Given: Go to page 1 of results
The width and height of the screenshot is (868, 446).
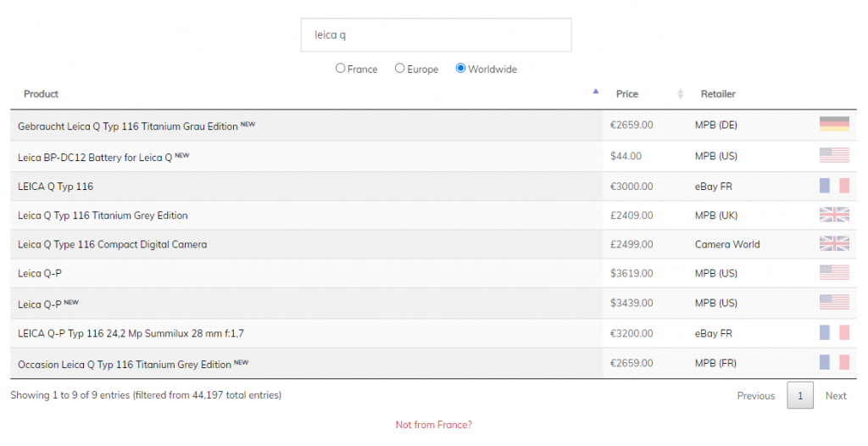Looking at the screenshot, I should 800,395.
